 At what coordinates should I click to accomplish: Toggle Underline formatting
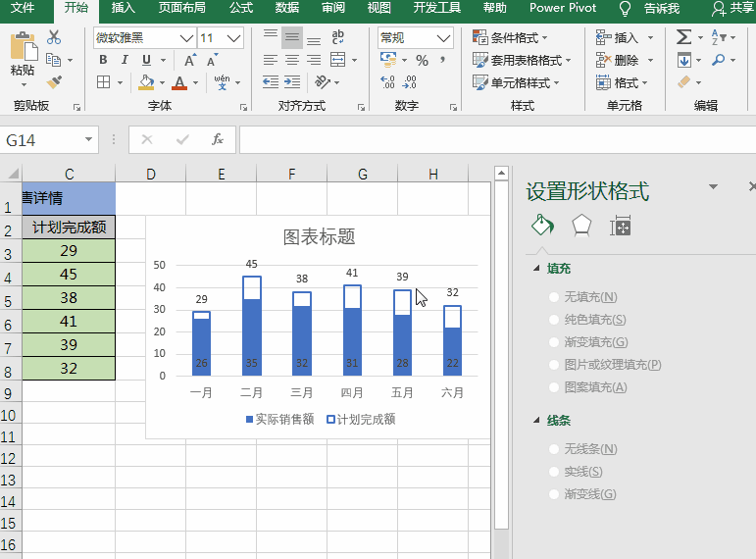[x=146, y=60]
